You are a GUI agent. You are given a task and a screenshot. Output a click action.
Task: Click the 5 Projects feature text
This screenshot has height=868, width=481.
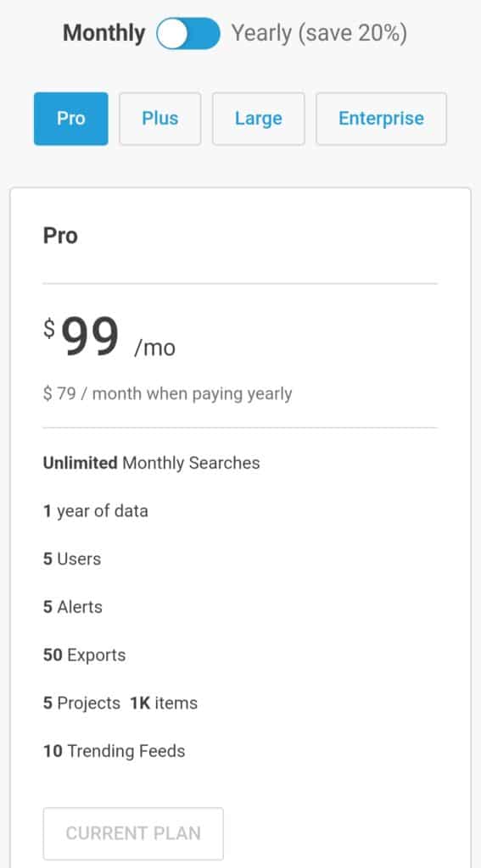(x=81, y=703)
